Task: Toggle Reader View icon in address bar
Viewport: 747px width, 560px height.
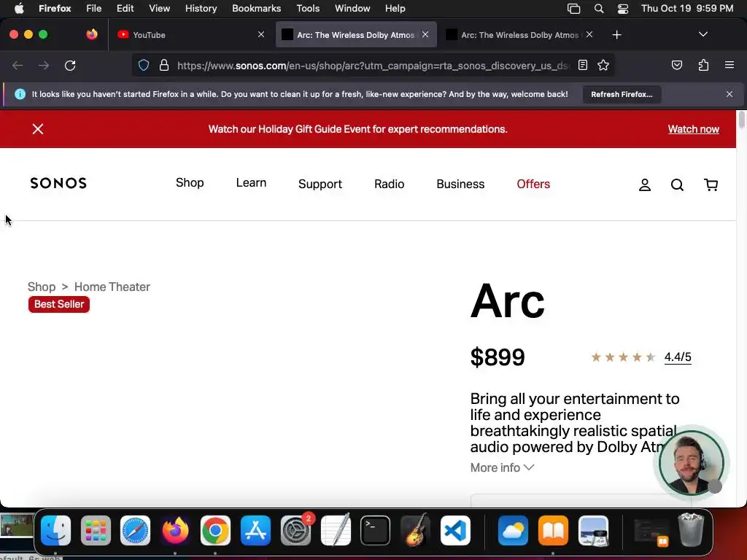Action: pos(583,65)
